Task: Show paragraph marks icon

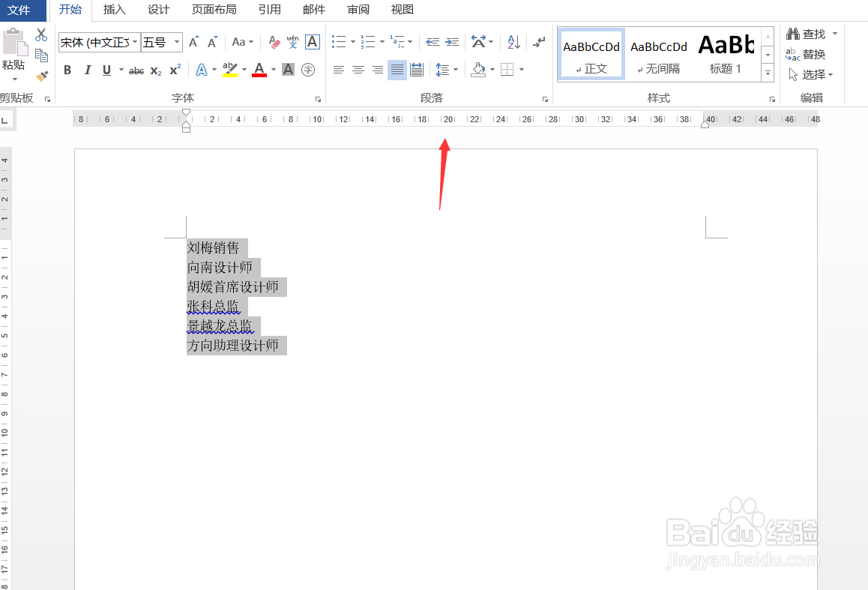Action: [539, 42]
